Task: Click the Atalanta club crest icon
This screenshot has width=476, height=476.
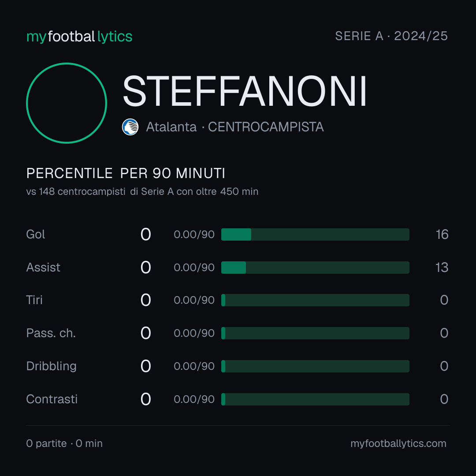Action: 130,127
